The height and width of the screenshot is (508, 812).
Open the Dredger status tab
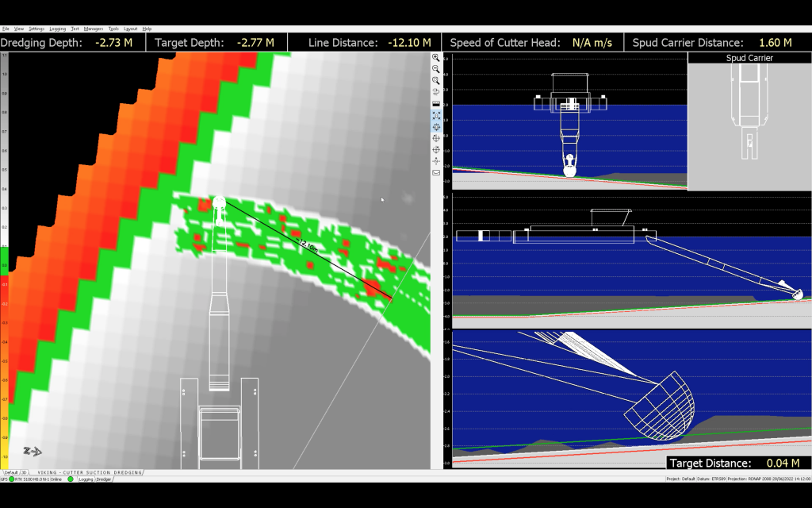(104, 479)
